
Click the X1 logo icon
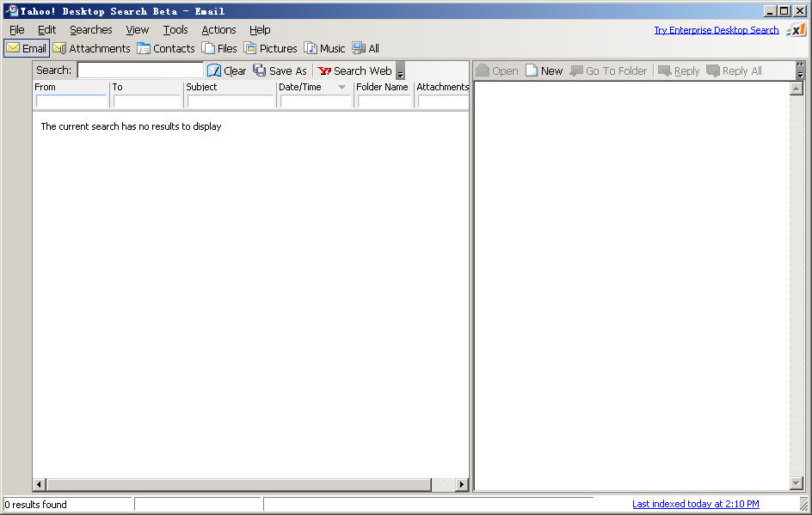(796, 30)
